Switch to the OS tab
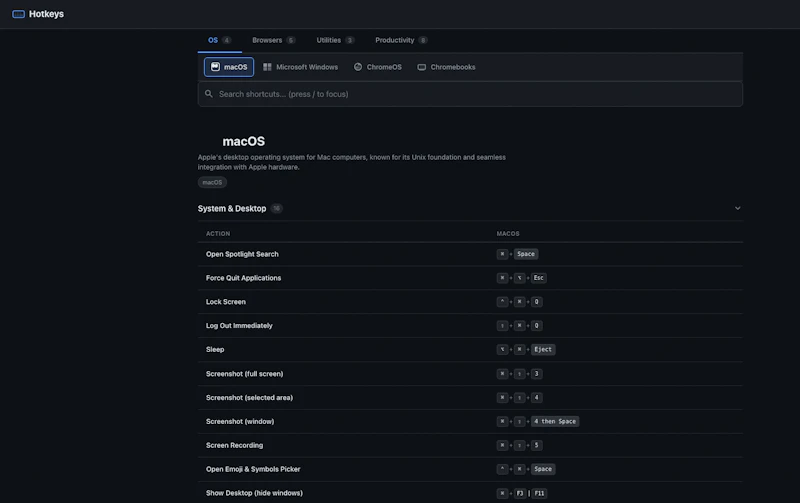 click(x=219, y=40)
